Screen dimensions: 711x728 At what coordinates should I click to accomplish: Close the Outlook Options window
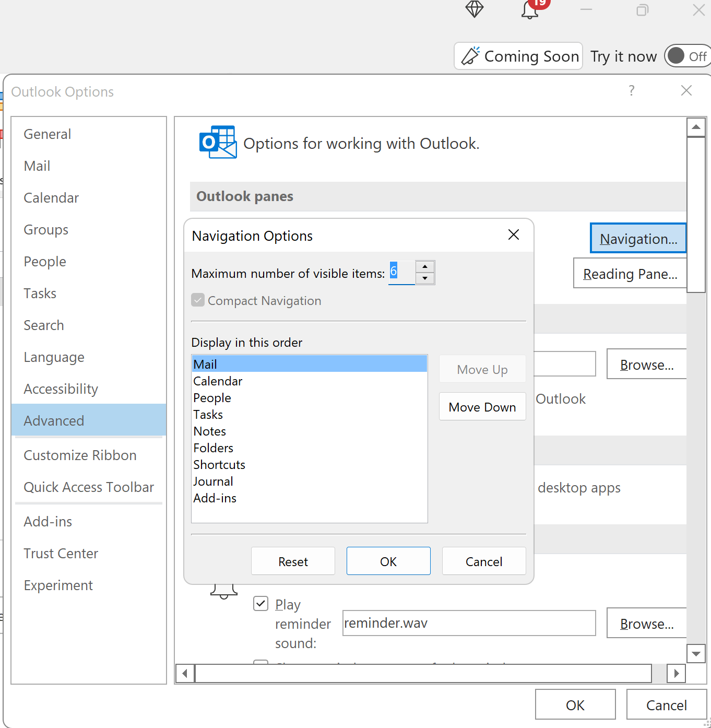pos(686,90)
